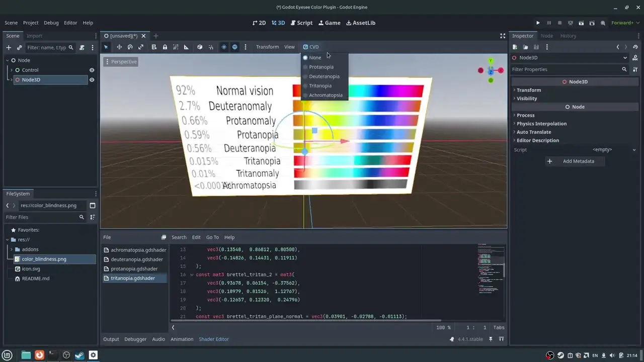Open Scene dock extra options menu
The height and width of the screenshot is (362, 644).
93,47
